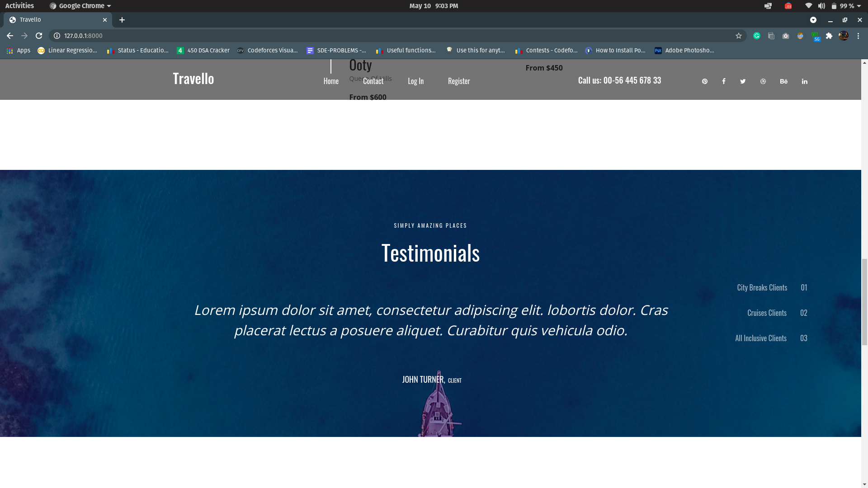Expand system status battery menu
The image size is (868, 488).
(845, 6)
